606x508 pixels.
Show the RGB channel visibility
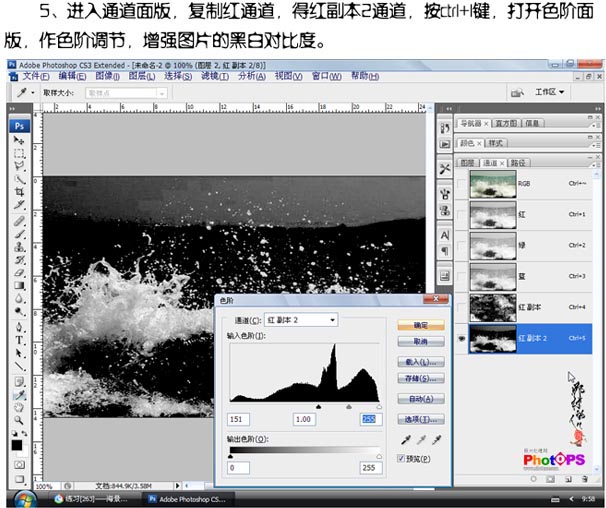[460, 184]
